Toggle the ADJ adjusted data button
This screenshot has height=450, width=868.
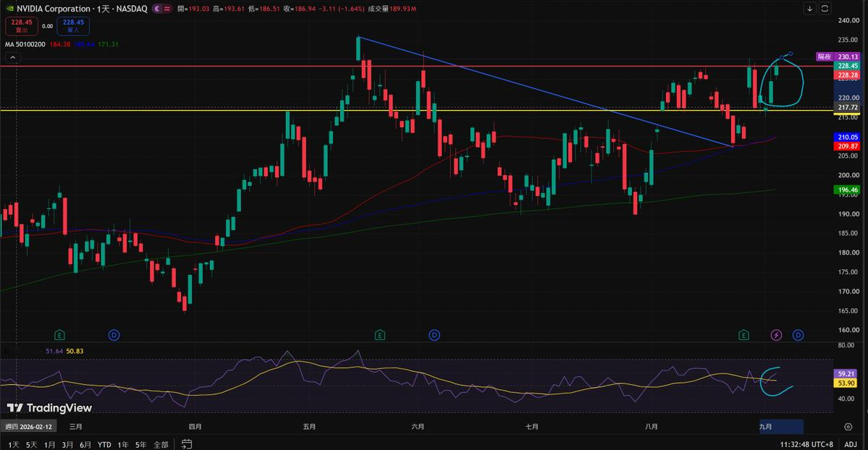(851, 444)
